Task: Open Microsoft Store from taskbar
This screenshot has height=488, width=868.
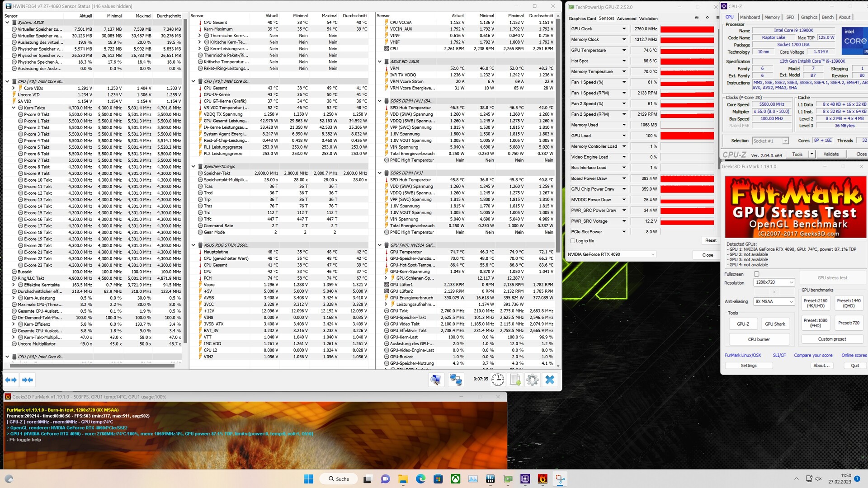Action: pyautogui.click(x=438, y=479)
